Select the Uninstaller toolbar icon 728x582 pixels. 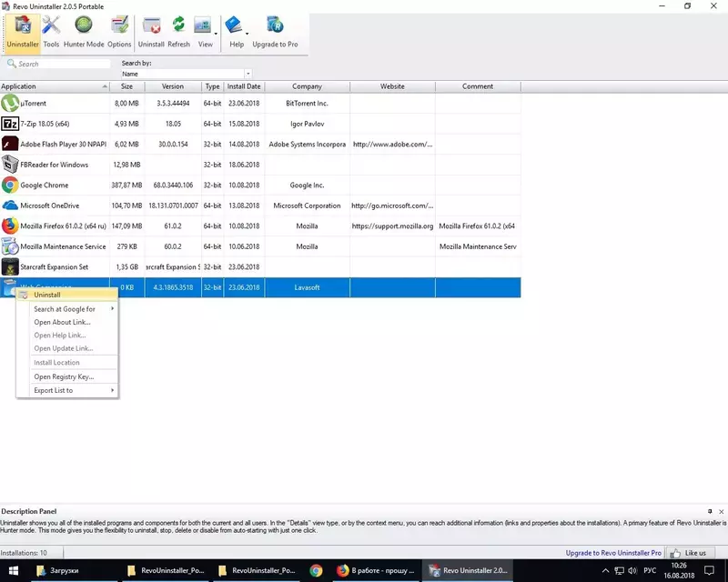pos(23,32)
